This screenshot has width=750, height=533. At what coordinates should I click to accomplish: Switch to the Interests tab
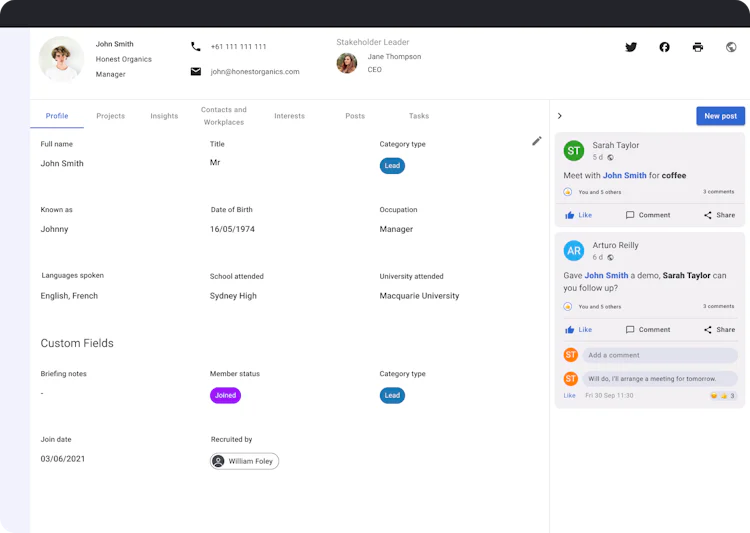289,116
